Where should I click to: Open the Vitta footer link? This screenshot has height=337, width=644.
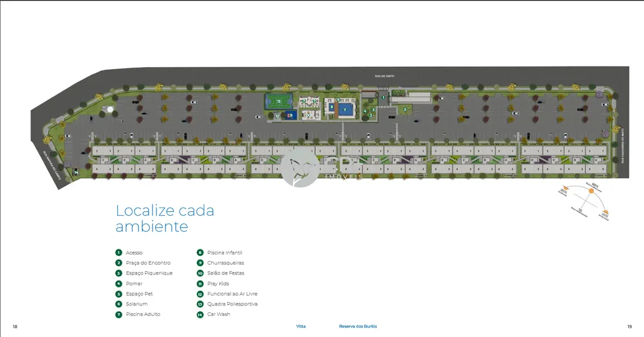point(301,326)
